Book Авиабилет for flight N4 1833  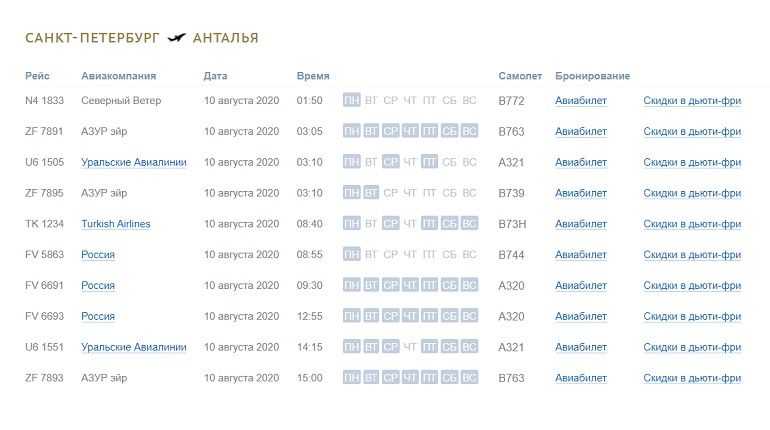(x=581, y=101)
